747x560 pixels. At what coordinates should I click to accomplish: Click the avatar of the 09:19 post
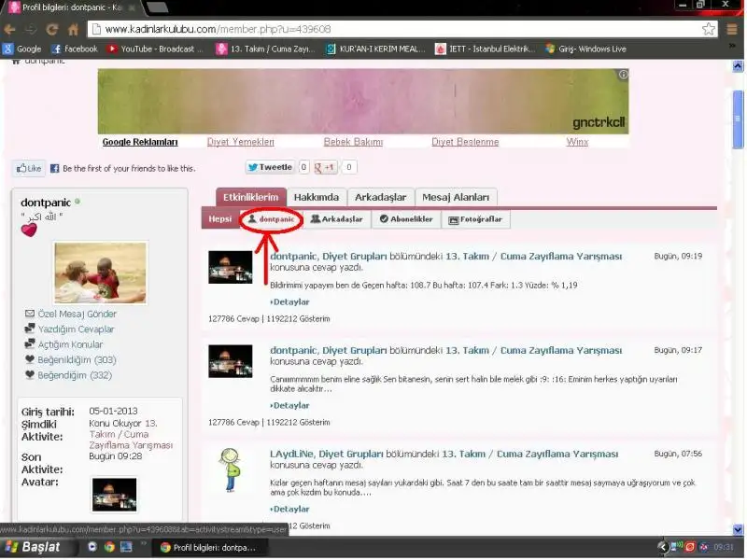(231, 268)
